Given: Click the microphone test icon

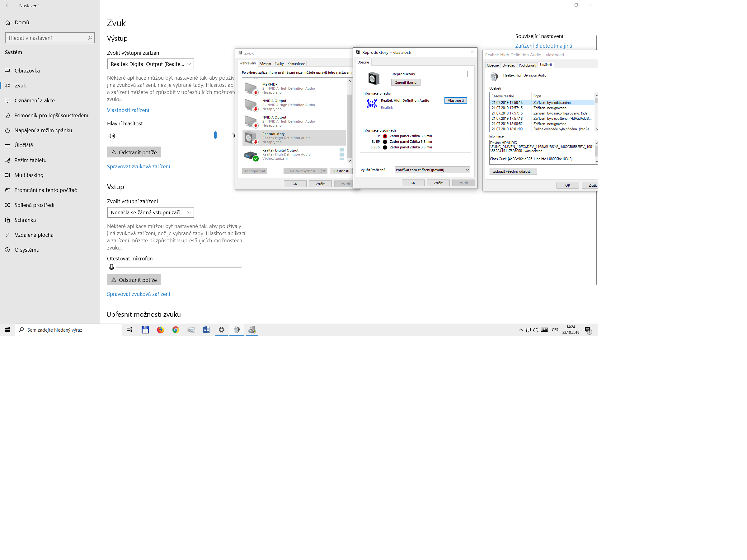Looking at the screenshot, I should coord(111,267).
